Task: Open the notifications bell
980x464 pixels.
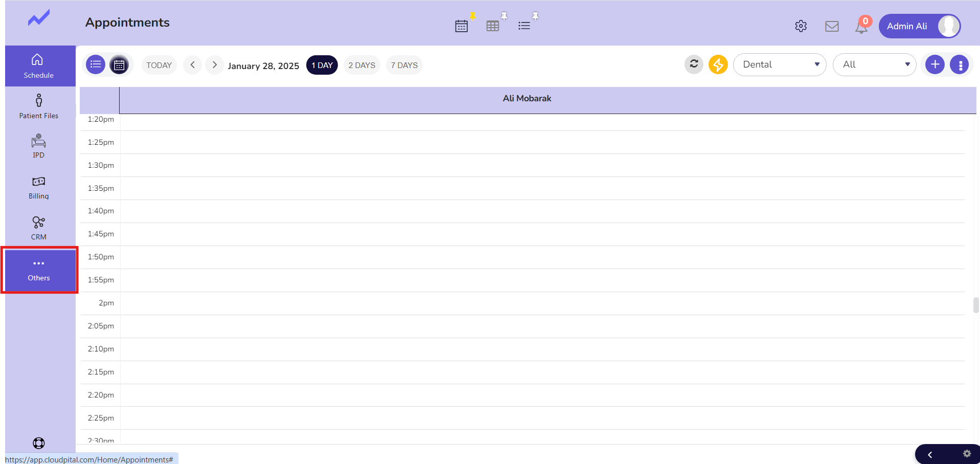Action: click(861, 27)
